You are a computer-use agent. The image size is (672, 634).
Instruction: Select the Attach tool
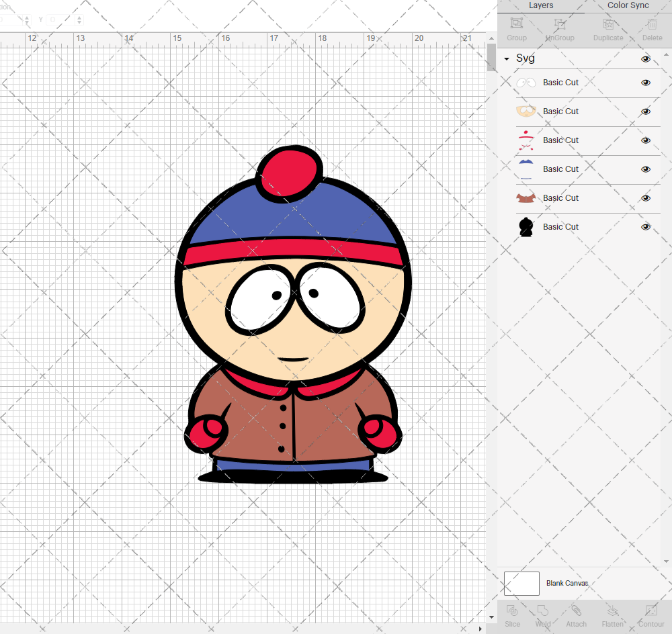point(576,610)
